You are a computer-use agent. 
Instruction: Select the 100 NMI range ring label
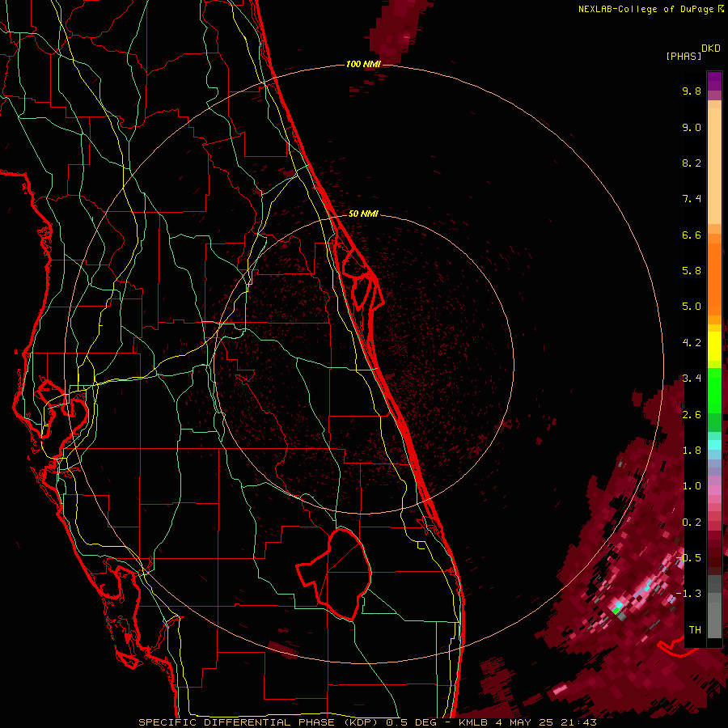point(363,64)
